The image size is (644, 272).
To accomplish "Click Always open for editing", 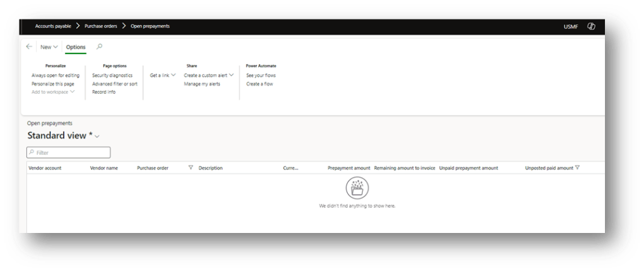I will click(x=55, y=76).
